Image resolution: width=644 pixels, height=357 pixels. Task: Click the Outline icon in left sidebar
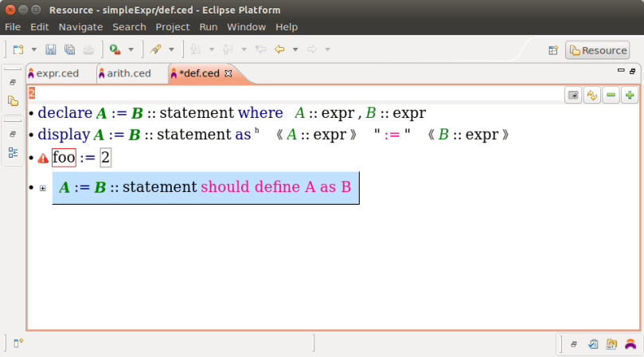coord(13,151)
